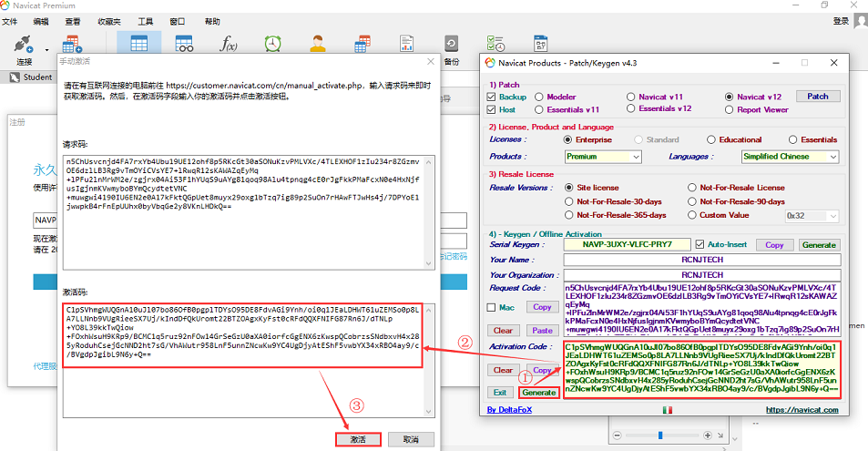Viewport: 868px width, 451px height.
Task: Open the Query tables icon in the toolbar
Action: (x=363, y=43)
